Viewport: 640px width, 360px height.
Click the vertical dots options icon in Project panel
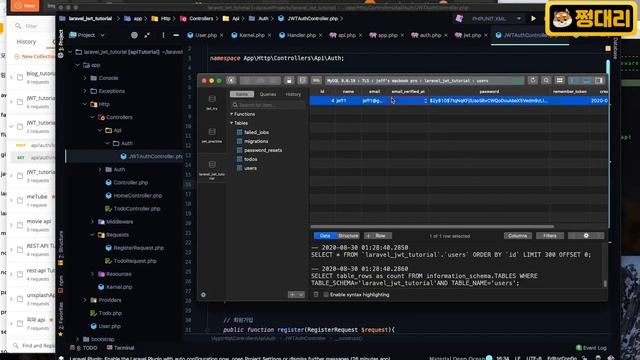[x=163, y=36]
